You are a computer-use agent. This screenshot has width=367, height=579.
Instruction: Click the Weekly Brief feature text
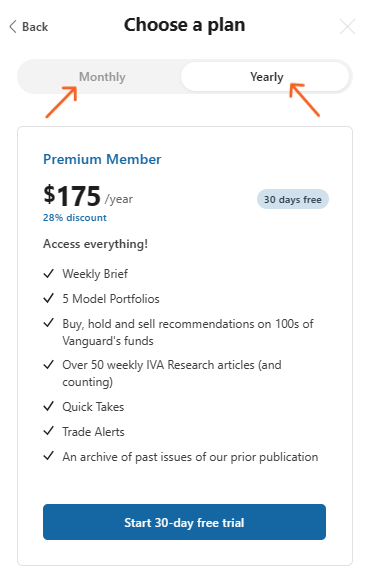tap(95, 274)
